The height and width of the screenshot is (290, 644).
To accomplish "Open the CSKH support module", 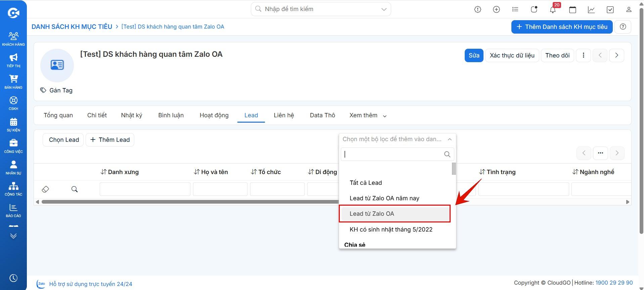I will (x=13, y=103).
